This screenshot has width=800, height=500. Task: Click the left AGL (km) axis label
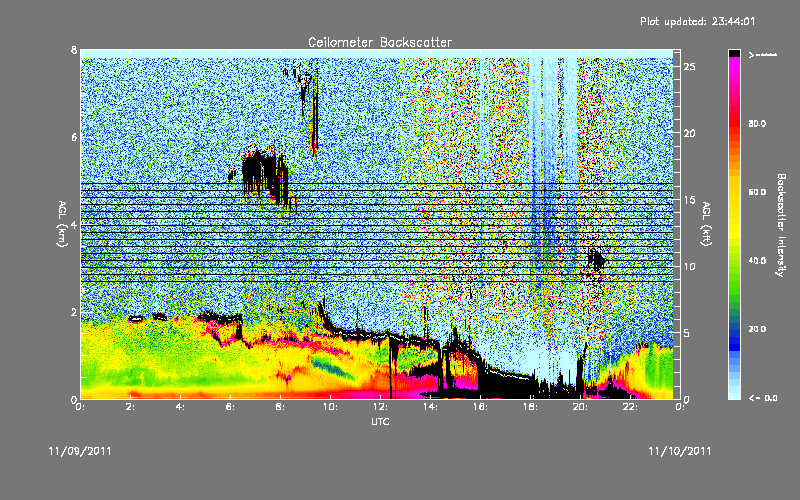[x=62, y=223]
